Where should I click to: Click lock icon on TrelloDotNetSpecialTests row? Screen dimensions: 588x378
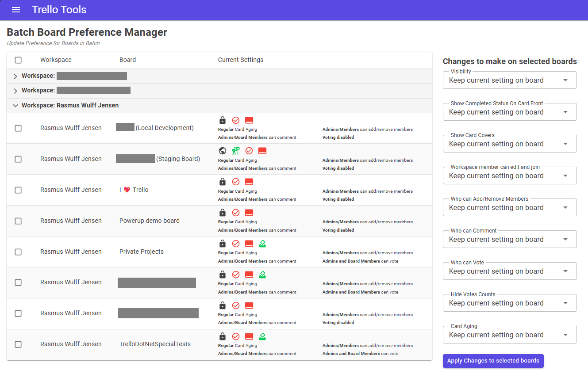click(x=223, y=336)
